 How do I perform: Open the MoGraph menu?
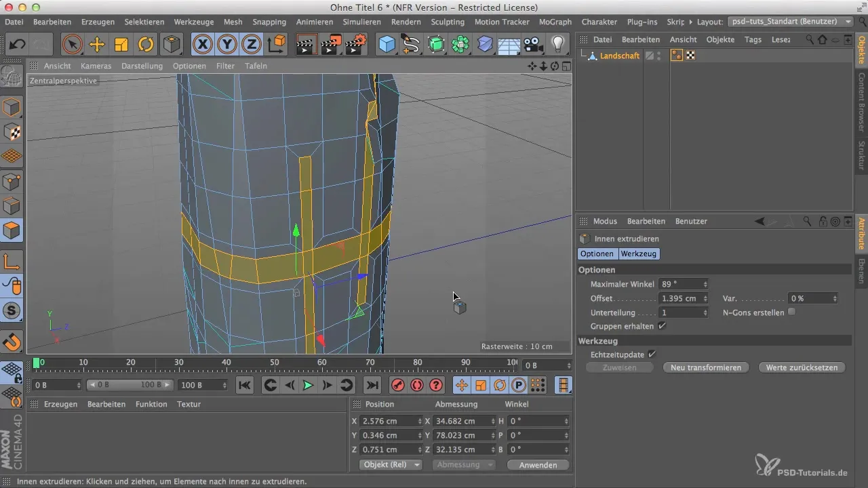point(555,22)
